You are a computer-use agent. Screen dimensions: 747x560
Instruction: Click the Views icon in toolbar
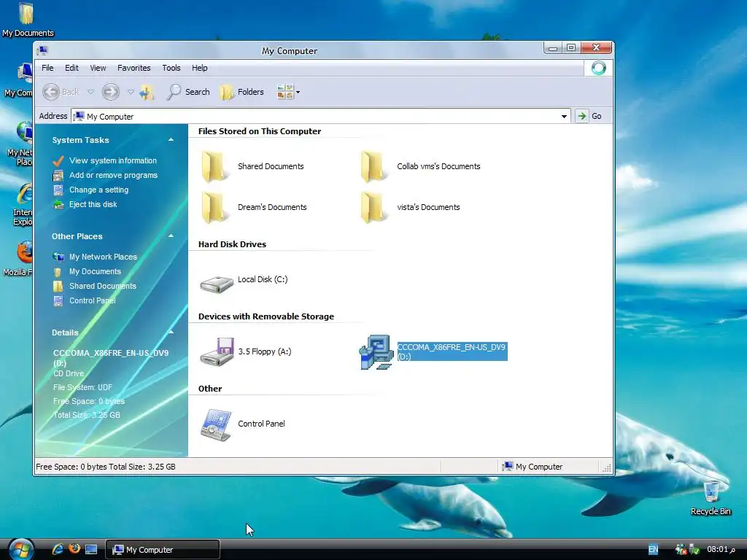click(x=285, y=92)
